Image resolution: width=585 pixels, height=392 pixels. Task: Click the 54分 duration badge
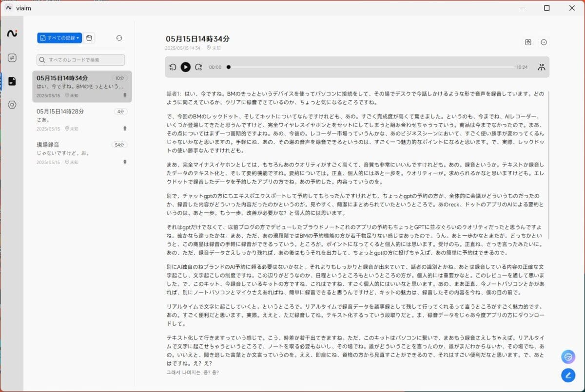pyautogui.click(x=119, y=145)
